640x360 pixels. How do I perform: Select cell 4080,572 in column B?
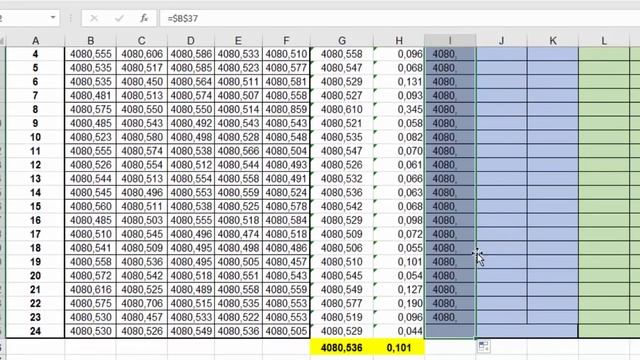[x=91, y=276]
